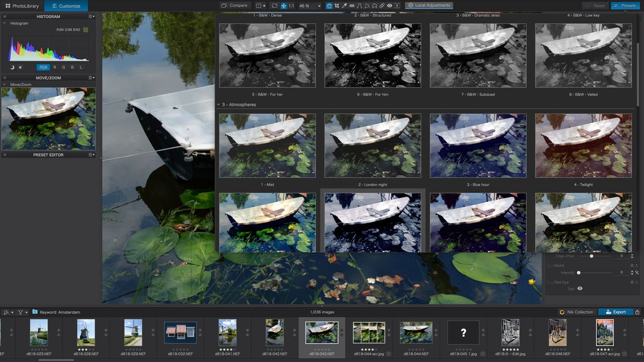Image resolution: width=644 pixels, height=362 pixels.
Task: Toggle the preview eye icon in top toolbar
Action: (x=390, y=5)
